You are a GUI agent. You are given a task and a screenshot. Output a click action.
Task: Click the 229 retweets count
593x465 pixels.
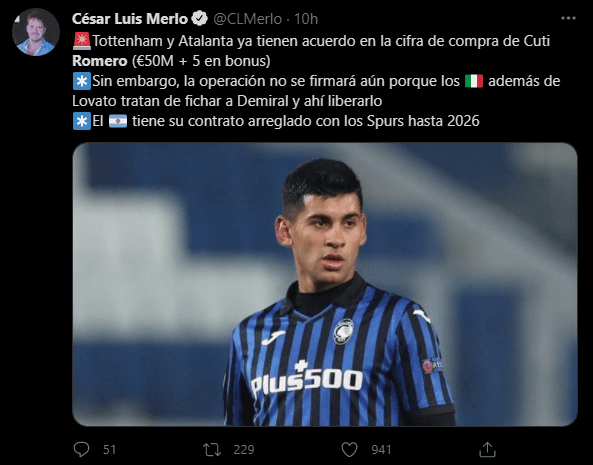coord(244,450)
